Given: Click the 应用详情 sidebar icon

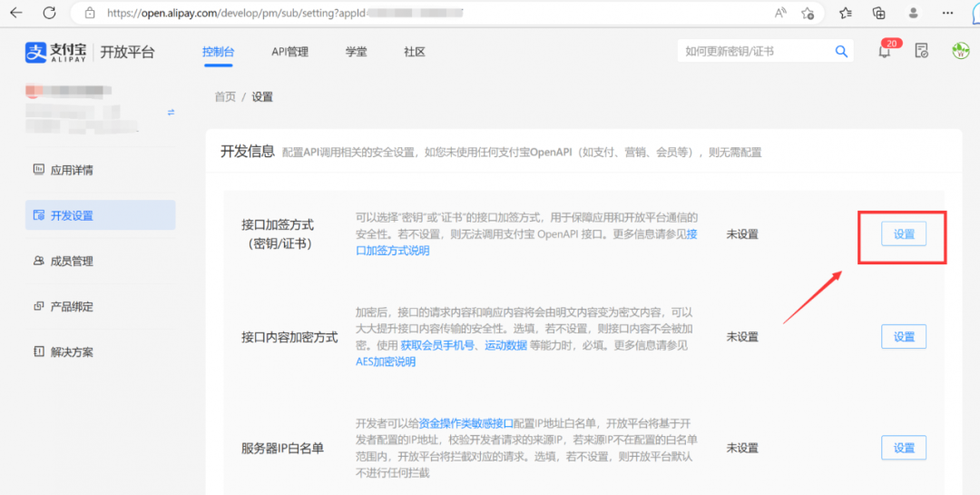Looking at the screenshot, I should (39, 169).
